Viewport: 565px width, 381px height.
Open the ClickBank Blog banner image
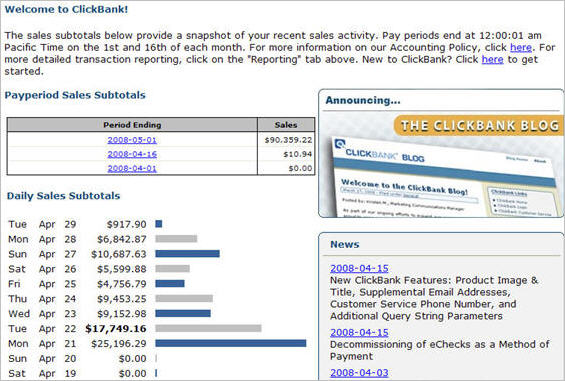tap(441, 166)
